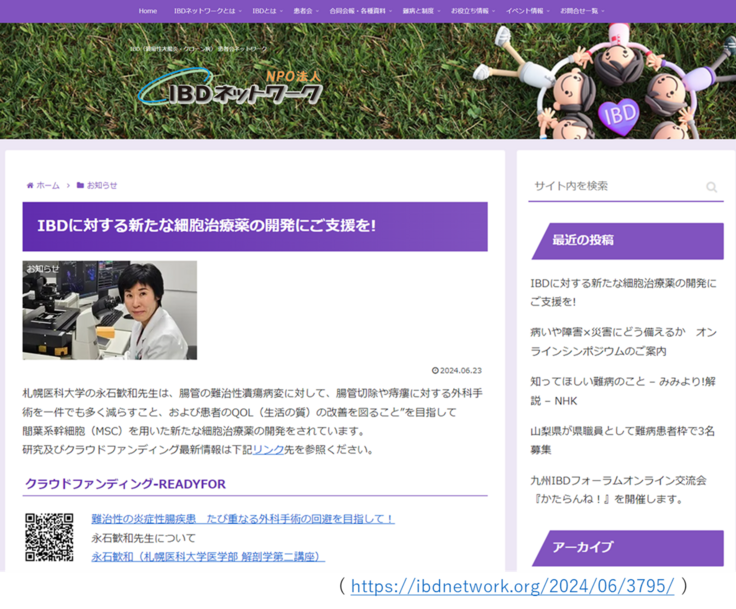Screen dimensions: 736x609
Task: Open the ibdnetwork.org/2024/06/3795 URL link
Action: click(512, 586)
